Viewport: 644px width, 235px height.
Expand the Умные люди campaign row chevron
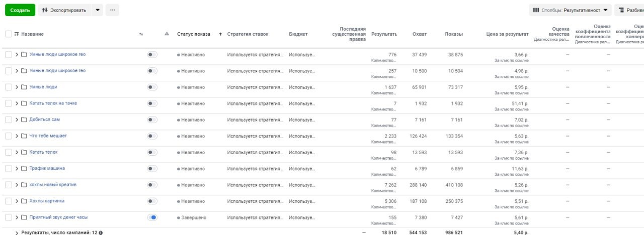(x=17, y=87)
